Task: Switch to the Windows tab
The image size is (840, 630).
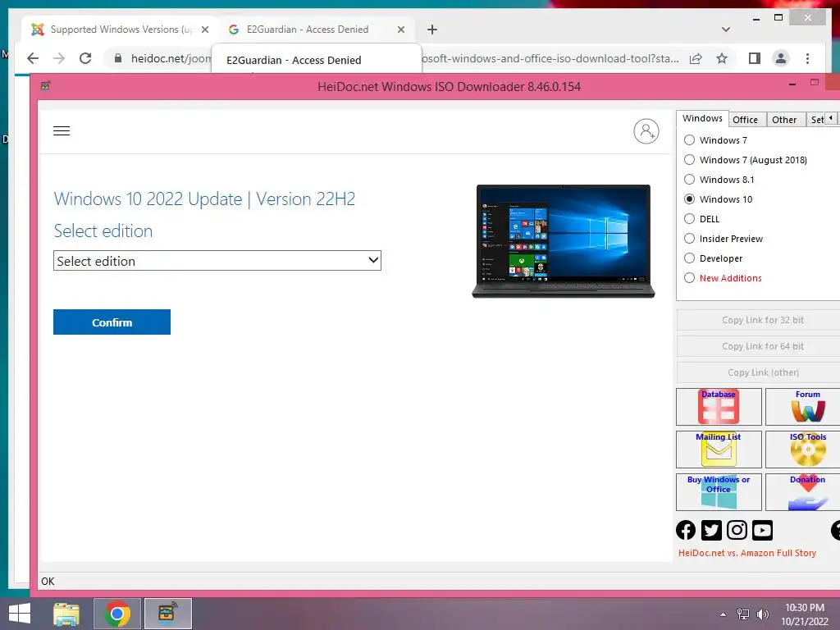Action: pyautogui.click(x=702, y=118)
